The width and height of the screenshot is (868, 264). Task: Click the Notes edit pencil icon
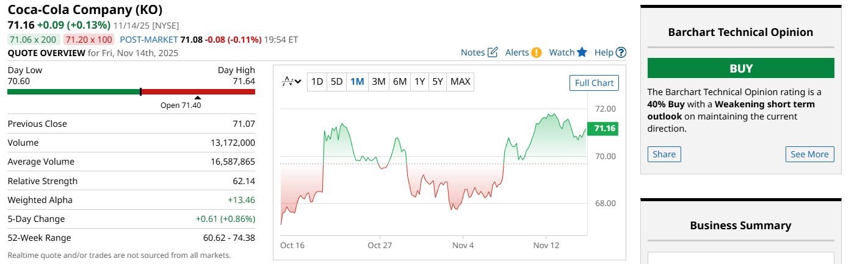493,52
